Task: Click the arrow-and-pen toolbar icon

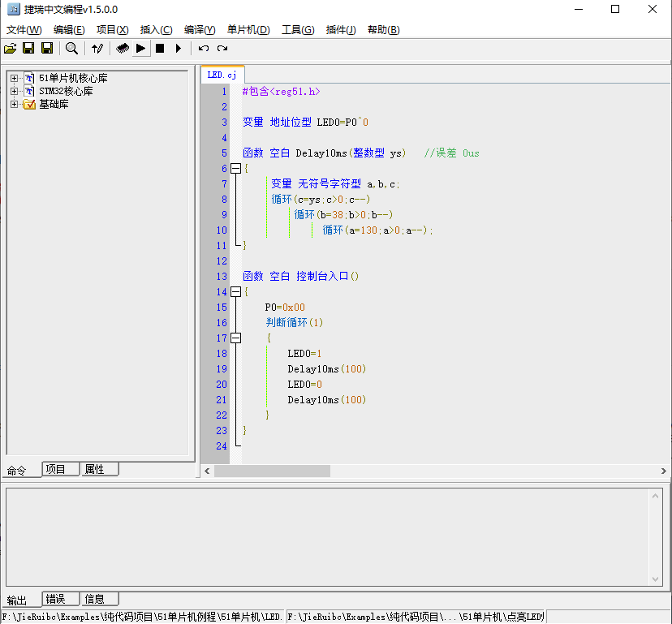Action: [97, 49]
